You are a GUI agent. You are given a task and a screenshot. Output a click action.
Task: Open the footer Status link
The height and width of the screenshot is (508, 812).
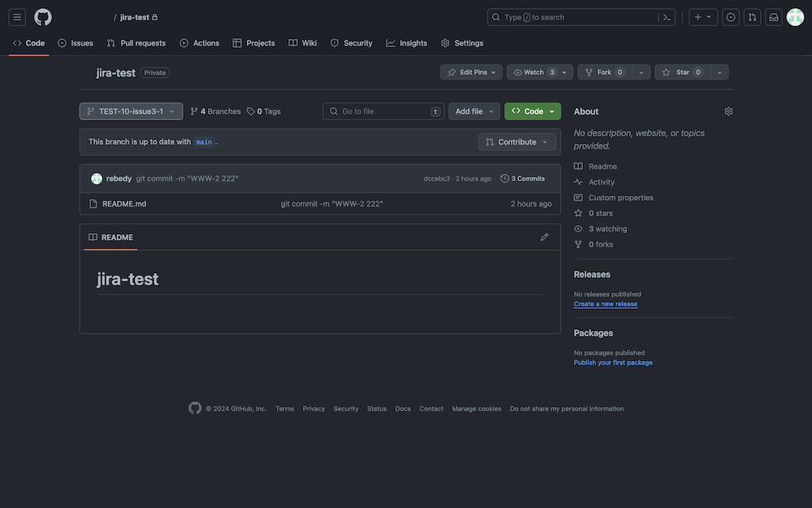[377, 409]
